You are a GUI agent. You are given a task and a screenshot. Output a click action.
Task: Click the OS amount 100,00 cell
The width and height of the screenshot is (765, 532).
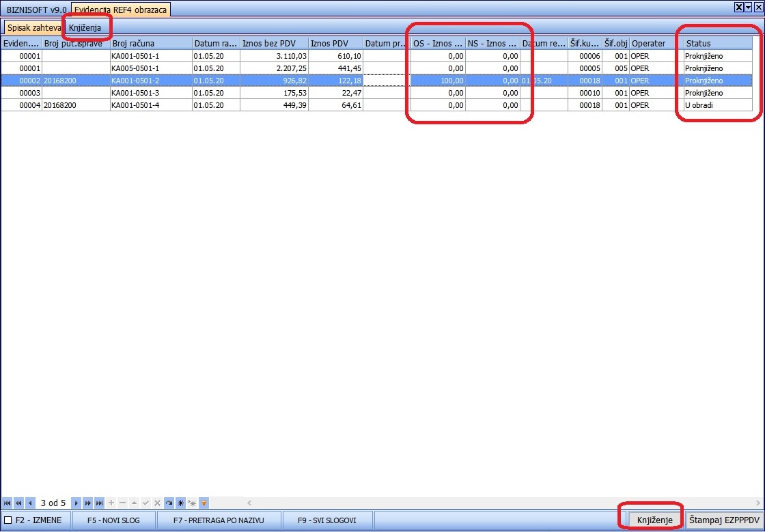[x=438, y=81]
